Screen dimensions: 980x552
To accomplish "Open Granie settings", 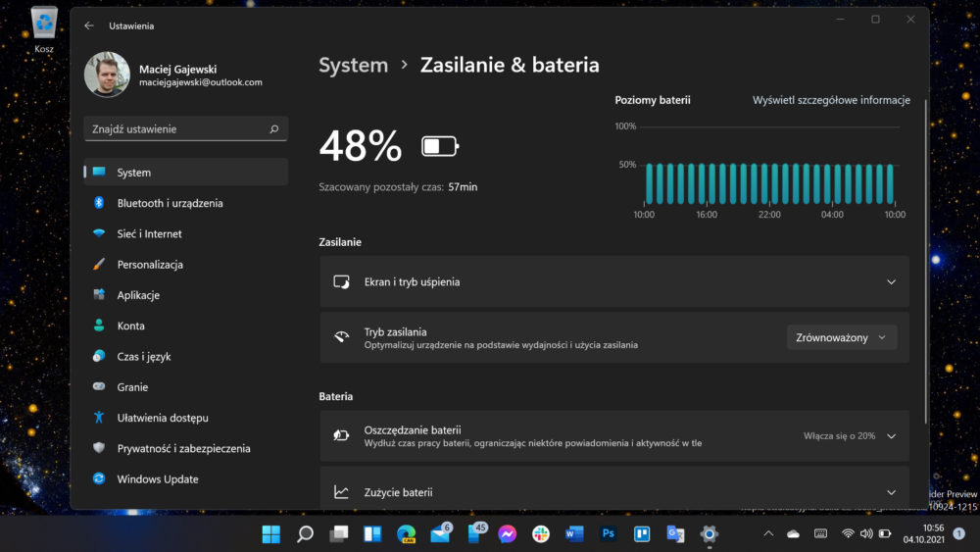I will [x=185, y=386].
